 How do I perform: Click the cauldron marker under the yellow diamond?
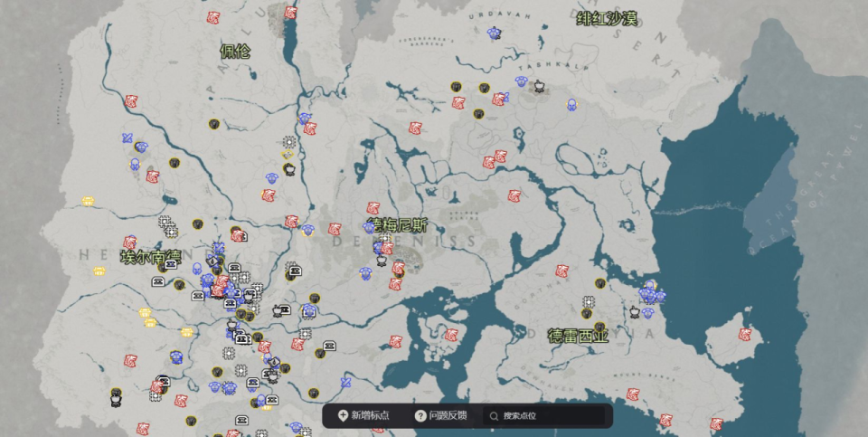coord(289,168)
